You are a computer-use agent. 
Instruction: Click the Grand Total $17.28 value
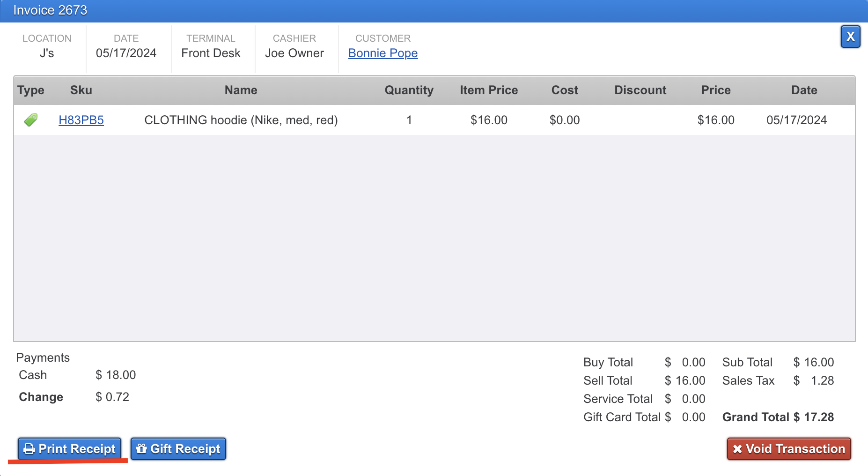point(814,417)
